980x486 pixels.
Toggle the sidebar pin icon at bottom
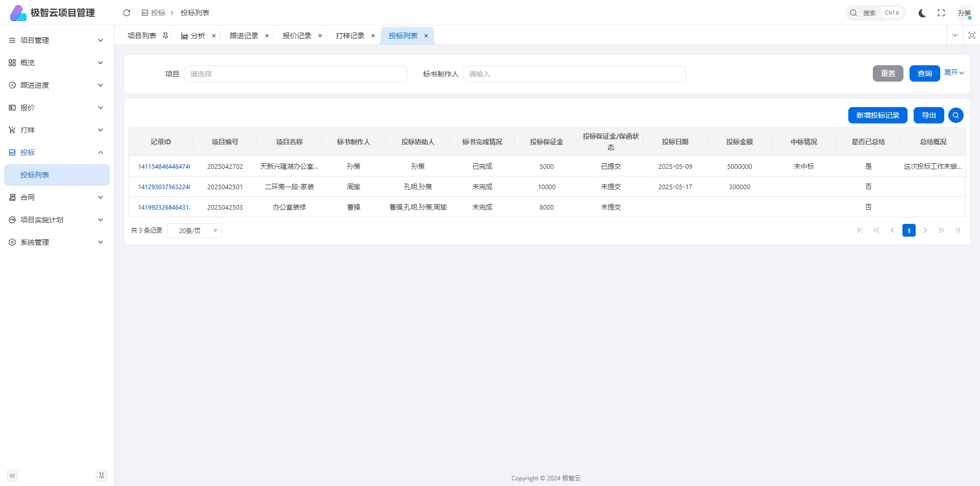[x=102, y=476]
